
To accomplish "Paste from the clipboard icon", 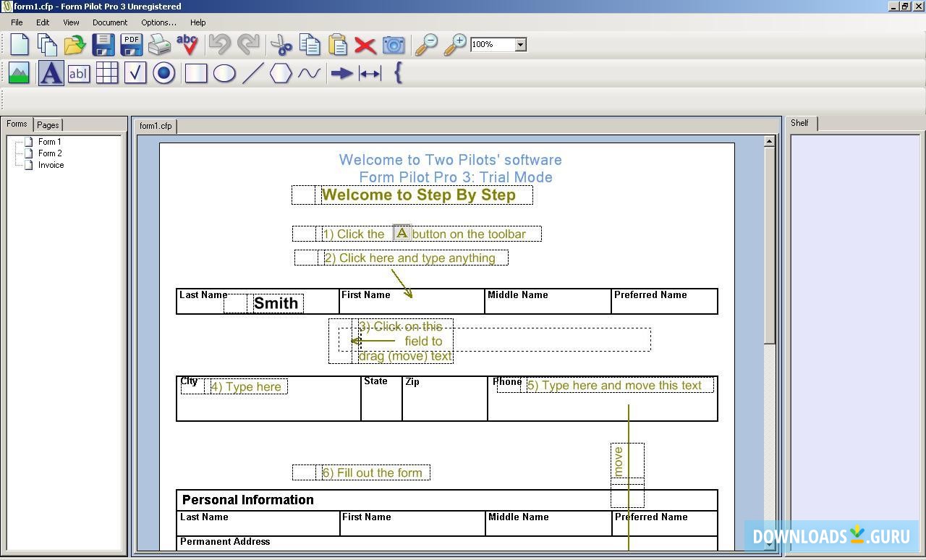I will (338, 45).
